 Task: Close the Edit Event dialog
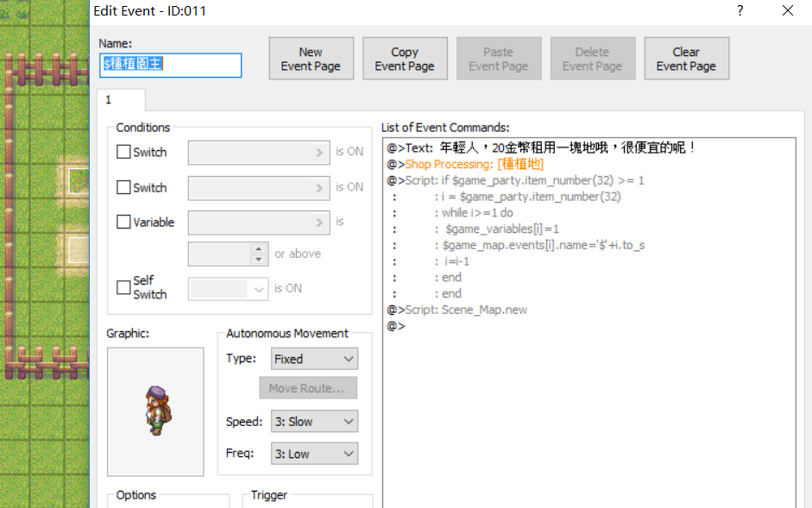tap(788, 10)
